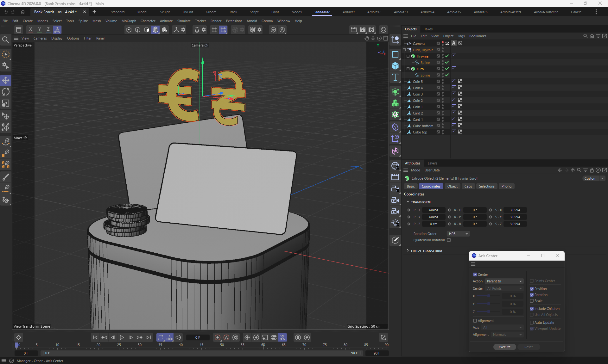Select the Move tool in left toolbar
608x364 pixels.
click(x=6, y=80)
